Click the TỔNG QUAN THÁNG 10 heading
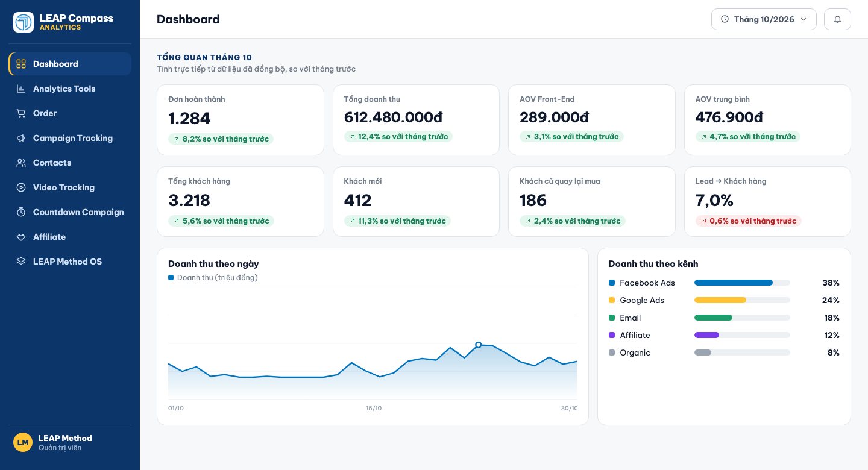This screenshot has height=470, width=868. [204, 58]
